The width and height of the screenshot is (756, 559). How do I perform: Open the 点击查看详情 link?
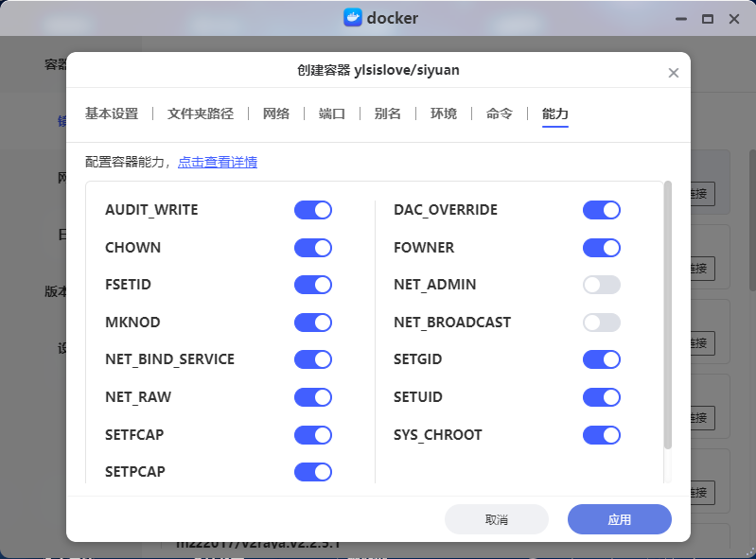(x=218, y=162)
